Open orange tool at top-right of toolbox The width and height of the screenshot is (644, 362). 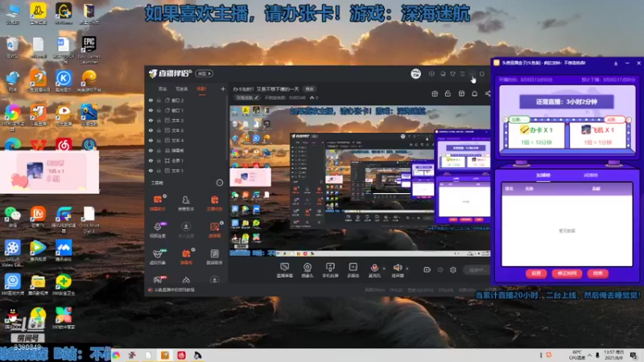(214, 203)
